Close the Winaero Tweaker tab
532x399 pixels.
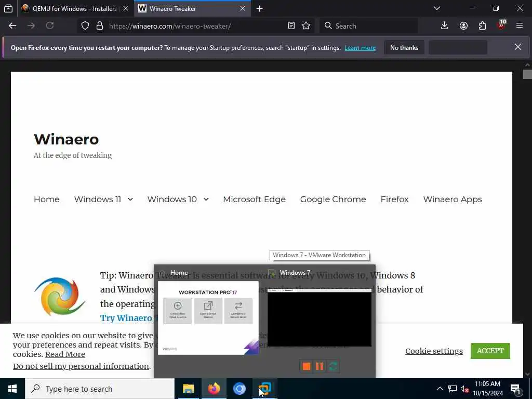(242, 9)
